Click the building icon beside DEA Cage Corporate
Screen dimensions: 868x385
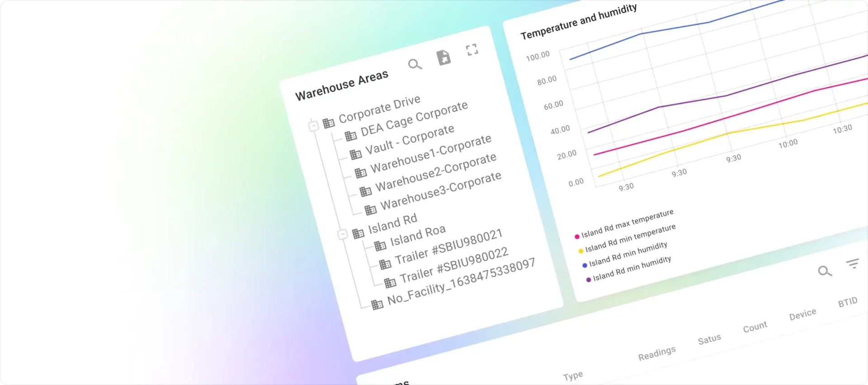[x=351, y=136]
